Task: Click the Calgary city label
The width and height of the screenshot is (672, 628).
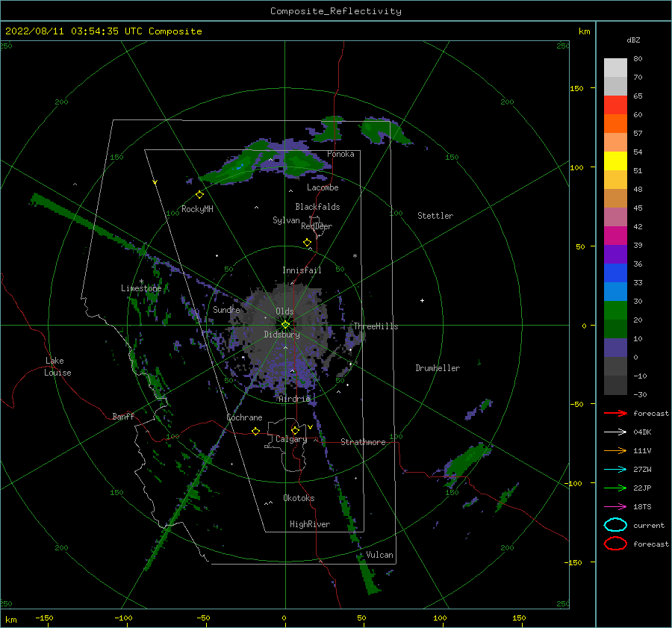Action: (291, 439)
